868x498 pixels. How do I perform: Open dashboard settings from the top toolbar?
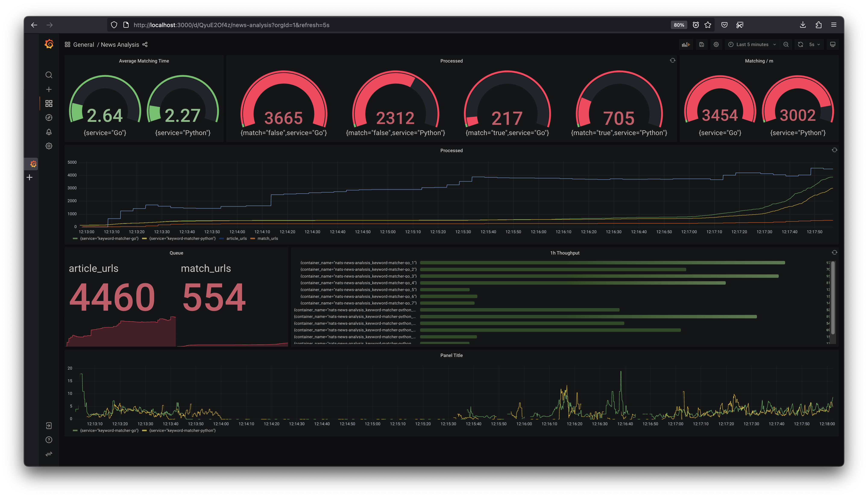point(716,44)
